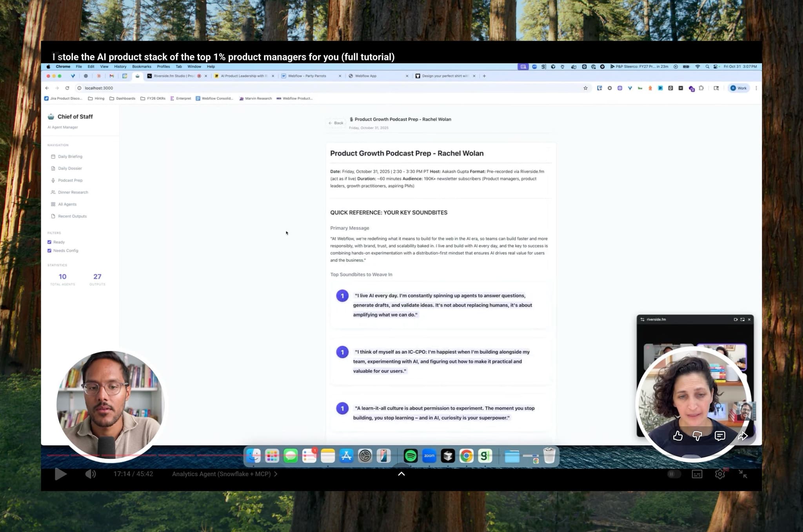Switch to the Webflow - Party Parrots tab
Viewport: 803px width, 532px height.
click(307, 76)
